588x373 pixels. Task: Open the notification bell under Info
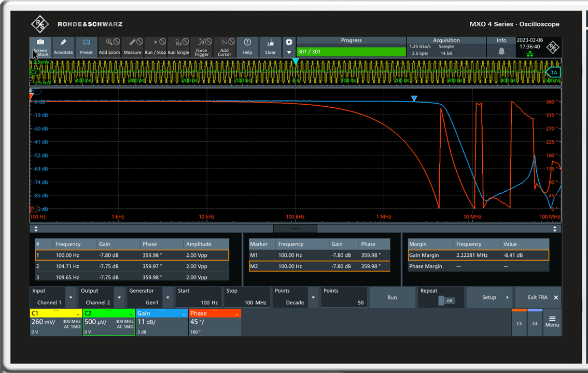pyautogui.click(x=501, y=51)
